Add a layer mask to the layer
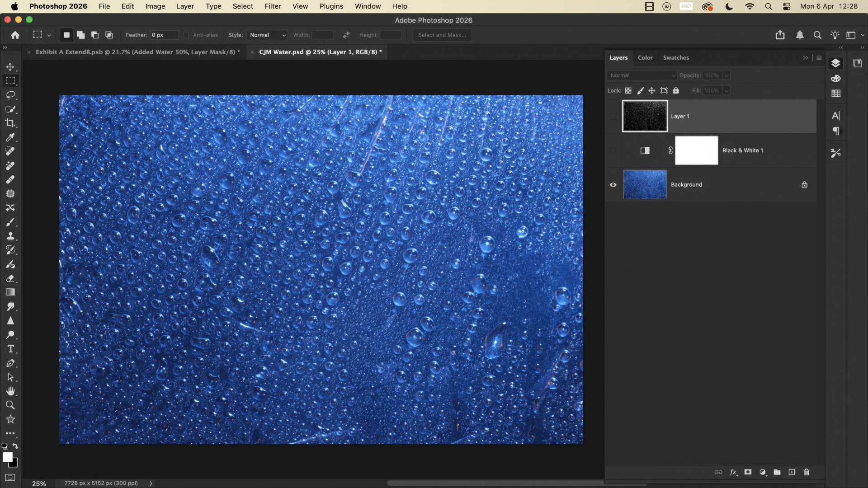Screen dimensions: 868x488 (748, 472)
